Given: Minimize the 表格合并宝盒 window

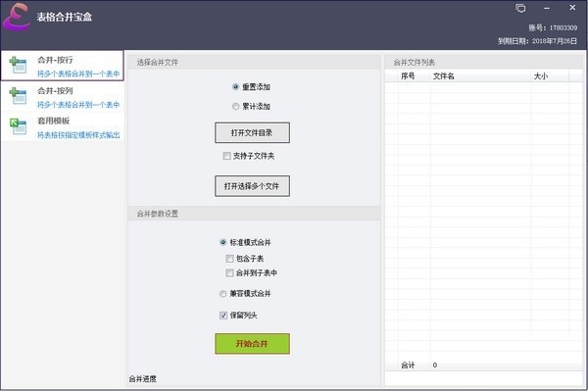Looking at the screenshot, I should [547, 8].
